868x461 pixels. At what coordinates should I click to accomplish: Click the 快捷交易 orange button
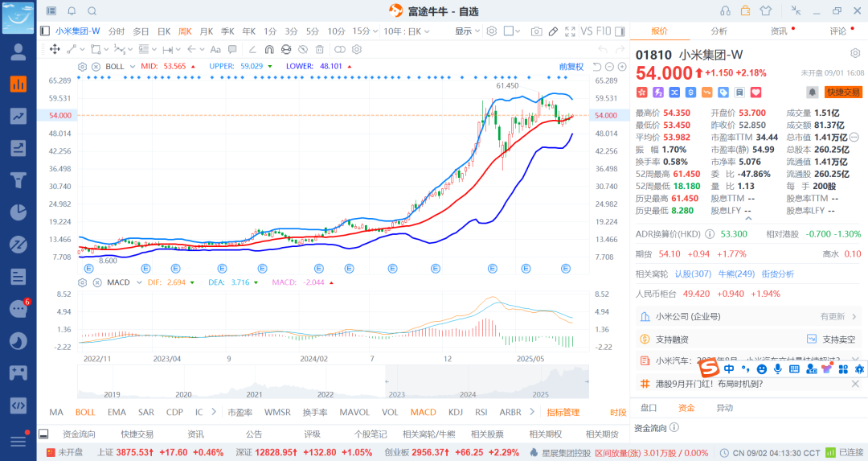pos(843,92)
